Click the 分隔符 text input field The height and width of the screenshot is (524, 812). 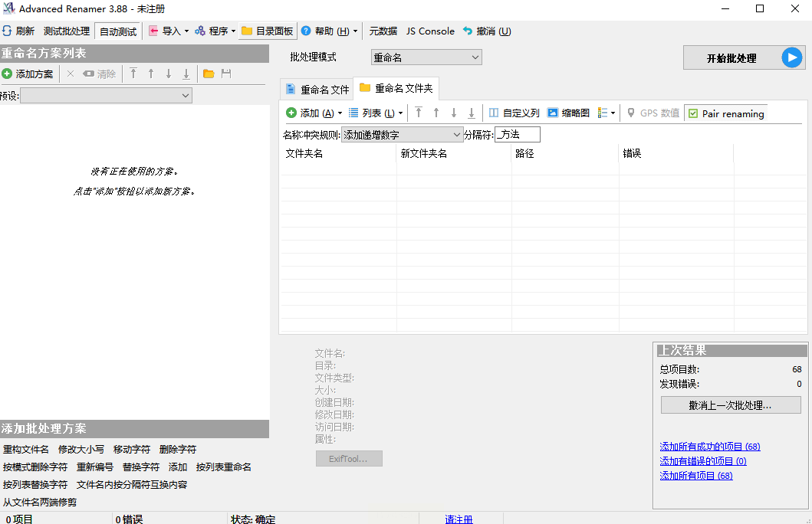tap(518, 135)
